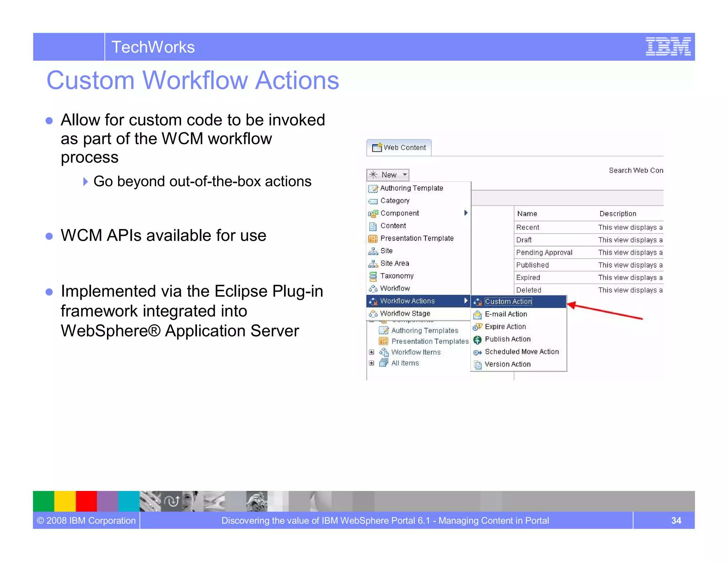The image size is (728, 562).
Task: Choose Presentation Template menu entry
Action: 418,238
